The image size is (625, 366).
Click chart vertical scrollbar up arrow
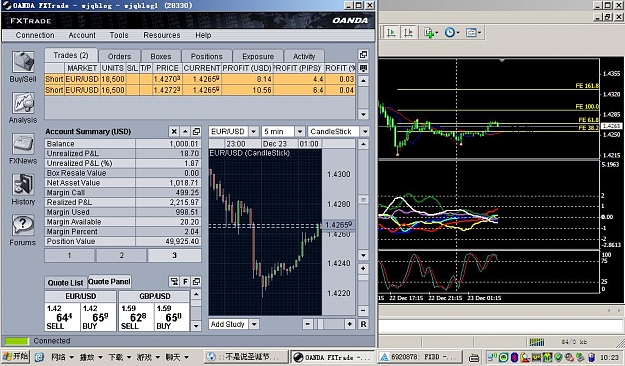coord(363,144)
